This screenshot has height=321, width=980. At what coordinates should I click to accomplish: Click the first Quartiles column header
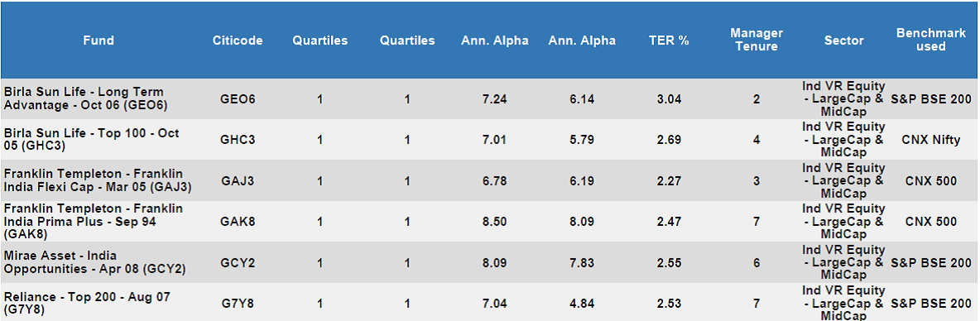(x=320, y=41)
